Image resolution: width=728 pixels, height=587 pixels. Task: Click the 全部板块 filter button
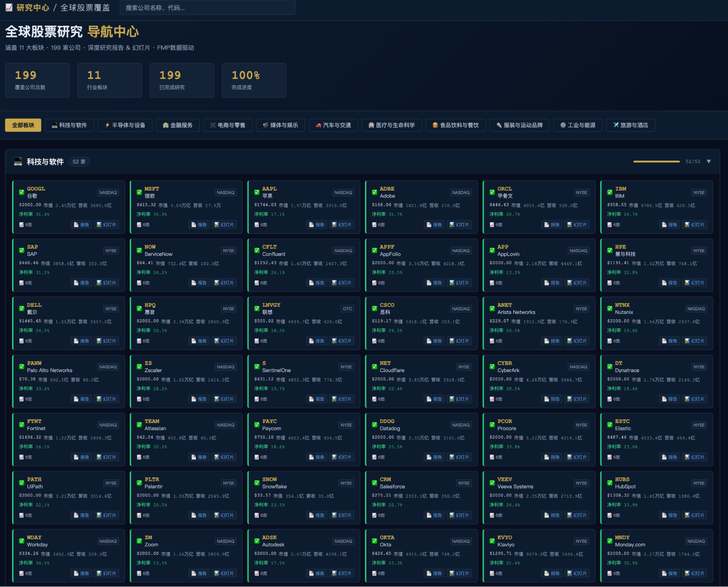point(23,125)
